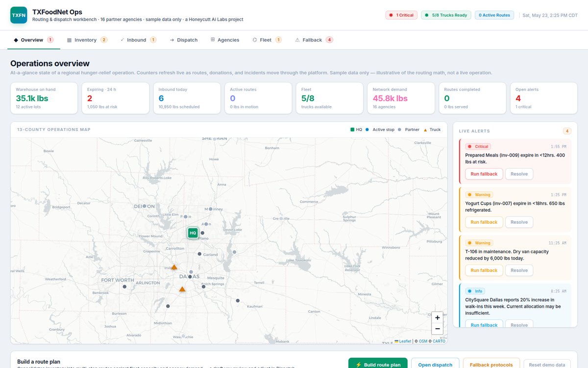Click the truck marker near Irving
The width and height of the screenshot is (588, 368).
pyautogui.click(x=174, y=267)
